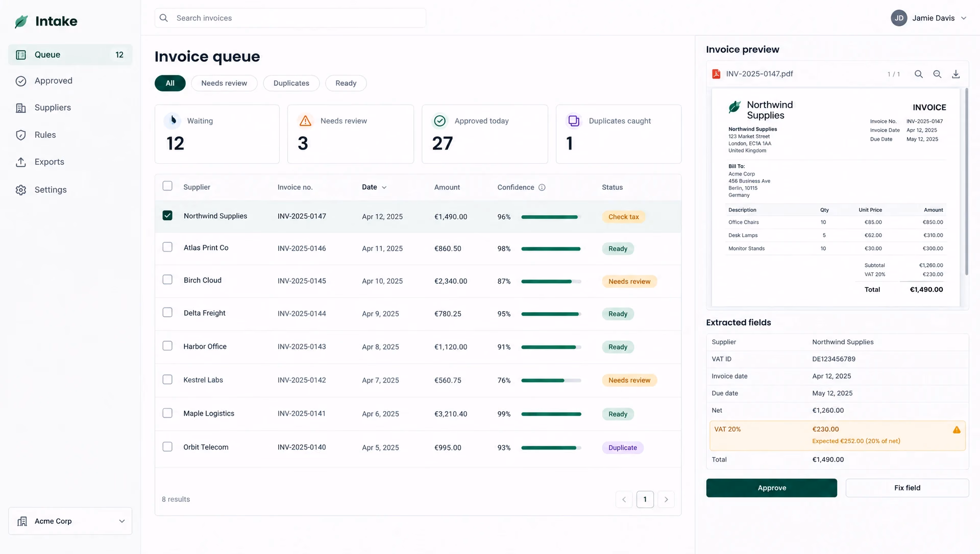Select the Needs review filter tab
The height and width of the screenshot is (554, 980).
point(224,83)
